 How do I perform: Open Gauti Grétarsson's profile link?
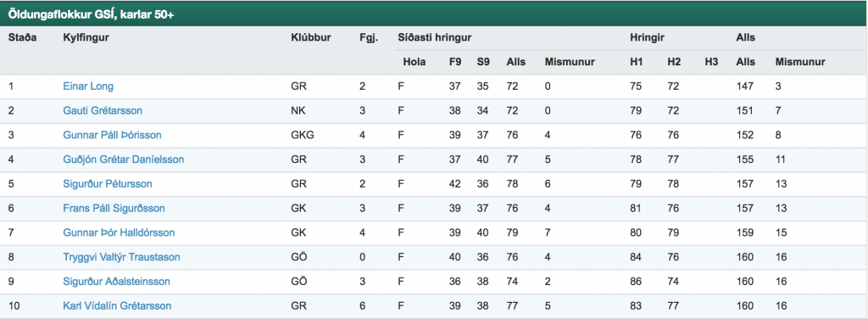pos(103,111)
